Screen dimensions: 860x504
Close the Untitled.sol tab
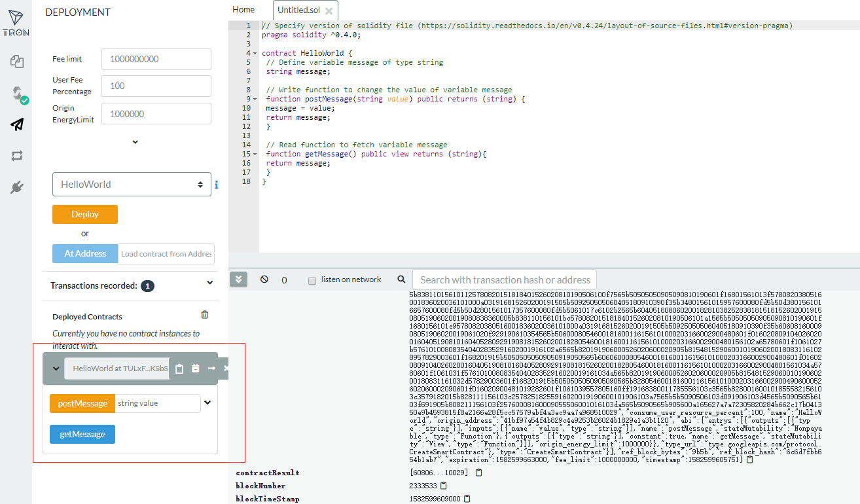(329, 11)
